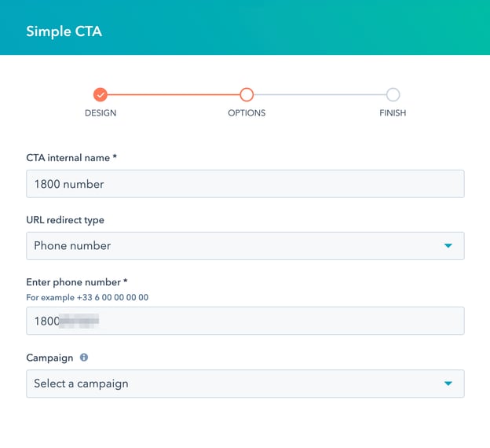Expand the Campaign dropdown arrow
The height and width of the screenshot is (448, 490).
click(x=448, y=384)
